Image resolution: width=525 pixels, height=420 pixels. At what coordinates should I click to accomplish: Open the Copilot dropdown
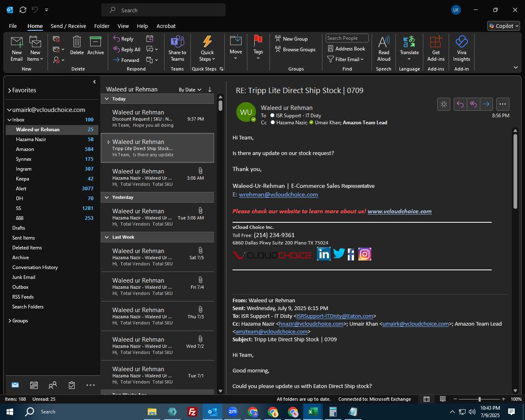pyautogui.click(x=504, y=26)
